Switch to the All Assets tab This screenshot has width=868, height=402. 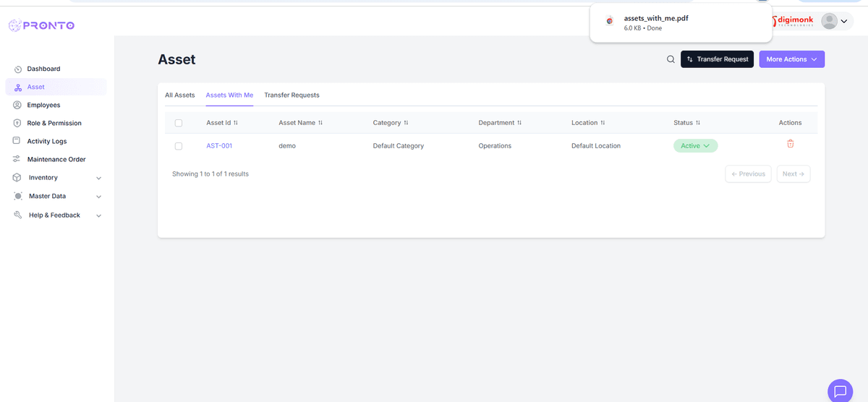[179, 95]
